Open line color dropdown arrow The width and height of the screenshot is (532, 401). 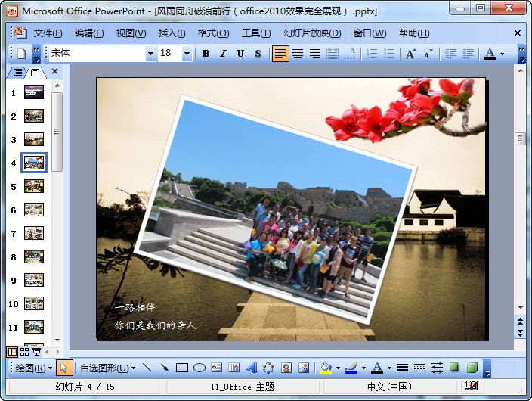pyautogui.click(x=363, y=368)
